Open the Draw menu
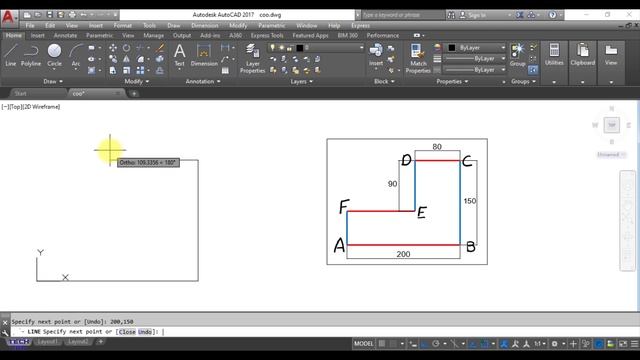The width and height of the screenshot is (640, 360). tap(173, 25)
